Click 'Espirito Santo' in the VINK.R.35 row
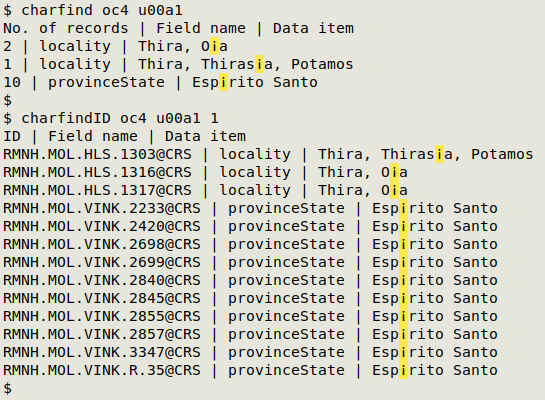This screenshot has height=400, width=545. [x=435, y=371]
